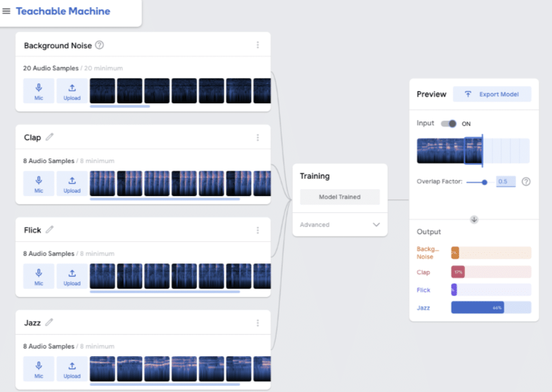Click the Background Noise class title
Viewport: 552px width, 392px height.
point(58,45)
